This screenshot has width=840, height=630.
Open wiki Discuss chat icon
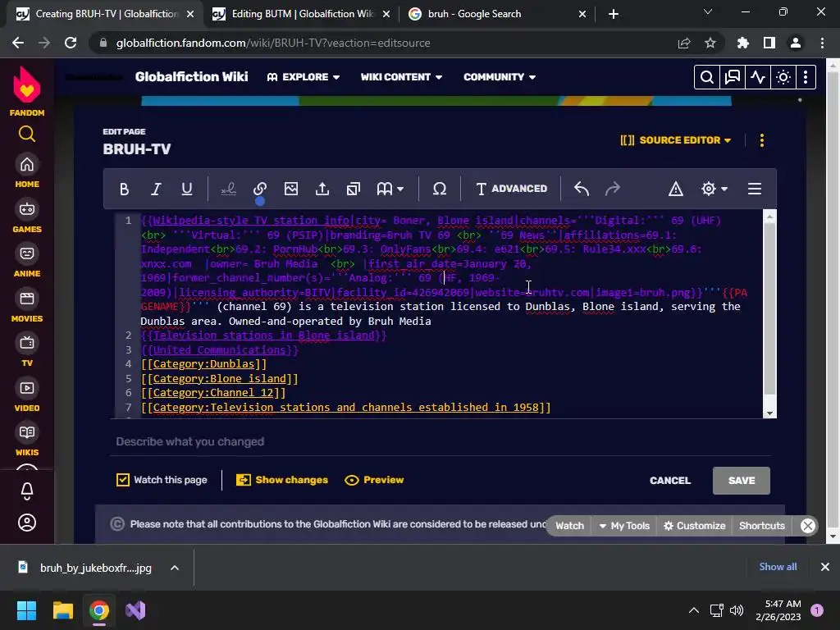[x=732, y=78]
